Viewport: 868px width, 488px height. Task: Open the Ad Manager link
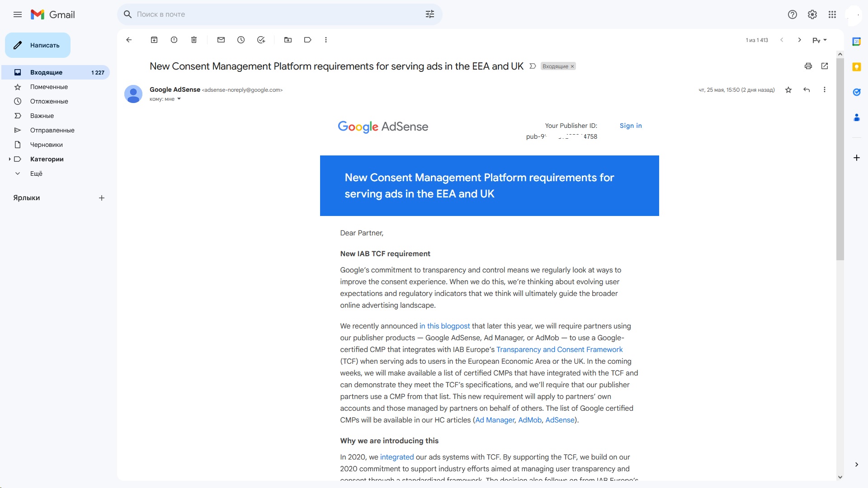(495, 420)
